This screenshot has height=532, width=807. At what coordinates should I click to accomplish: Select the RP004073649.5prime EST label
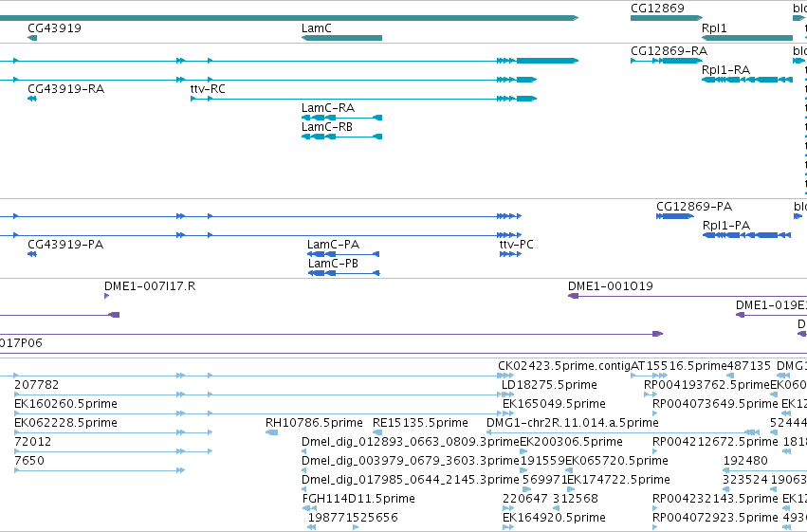[715, 404]
